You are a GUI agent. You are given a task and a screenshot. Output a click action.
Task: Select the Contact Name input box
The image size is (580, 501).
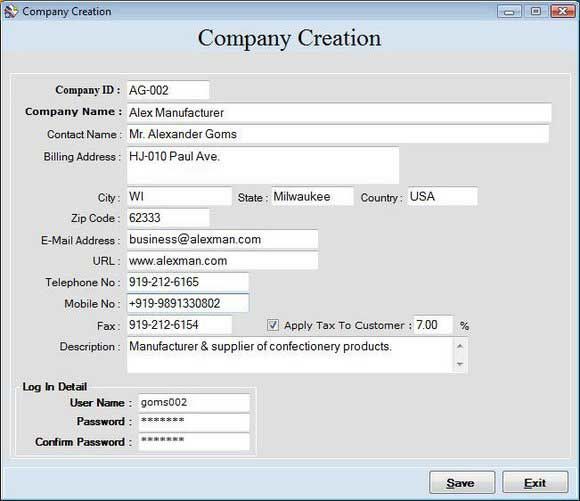coord(338,134)
